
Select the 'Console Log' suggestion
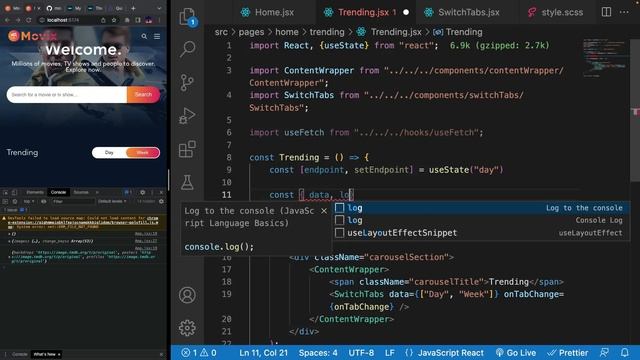click(480, 220)
